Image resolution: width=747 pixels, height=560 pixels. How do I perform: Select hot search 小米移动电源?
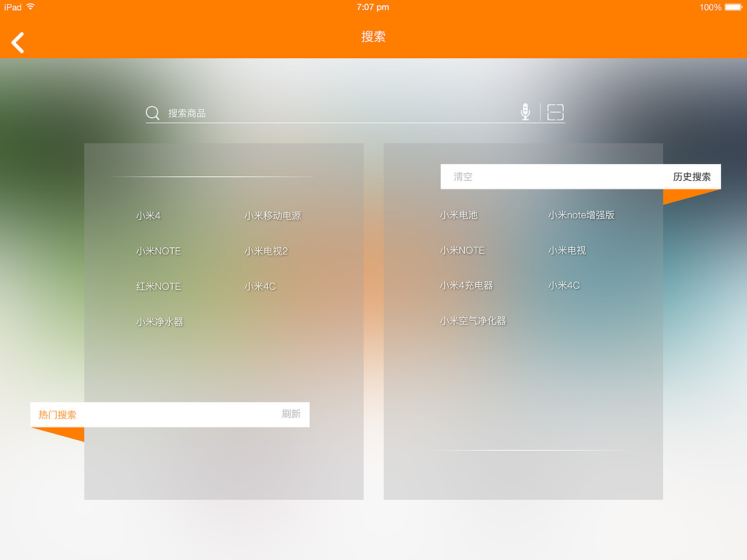(x=273, y=216)
